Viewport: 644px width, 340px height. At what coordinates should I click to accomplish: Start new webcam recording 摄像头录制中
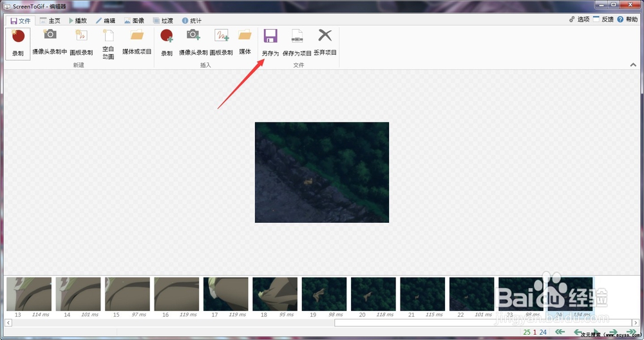tap(50, 42)
